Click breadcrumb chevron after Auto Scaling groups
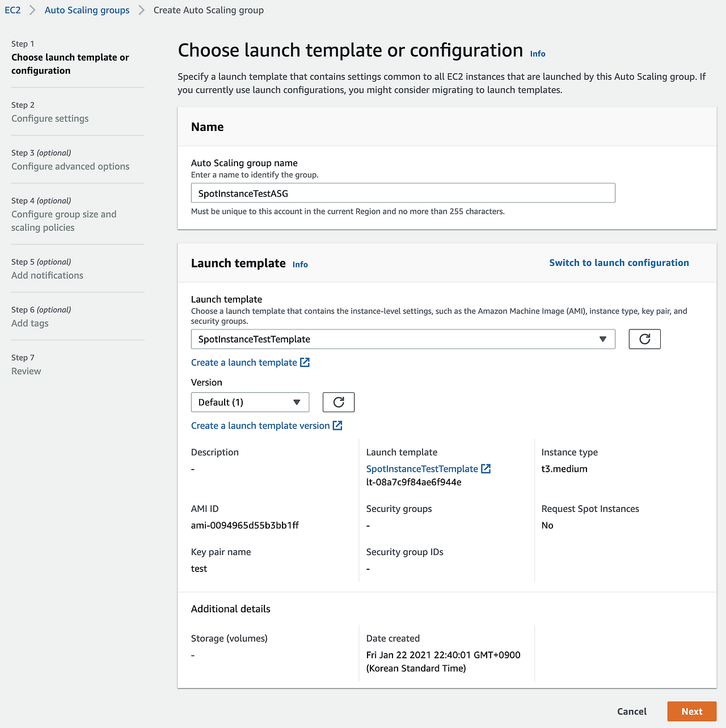726x728 pixels. point(141,10)
